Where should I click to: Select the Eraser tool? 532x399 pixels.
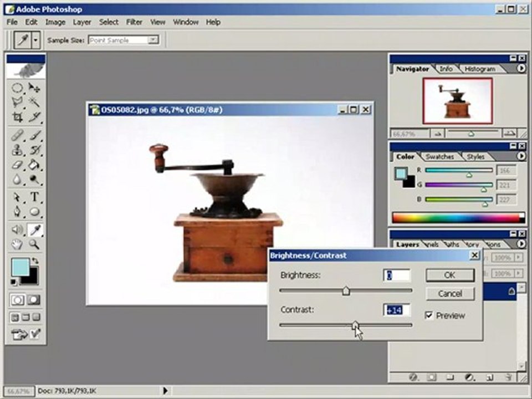(x=17, y=165)
